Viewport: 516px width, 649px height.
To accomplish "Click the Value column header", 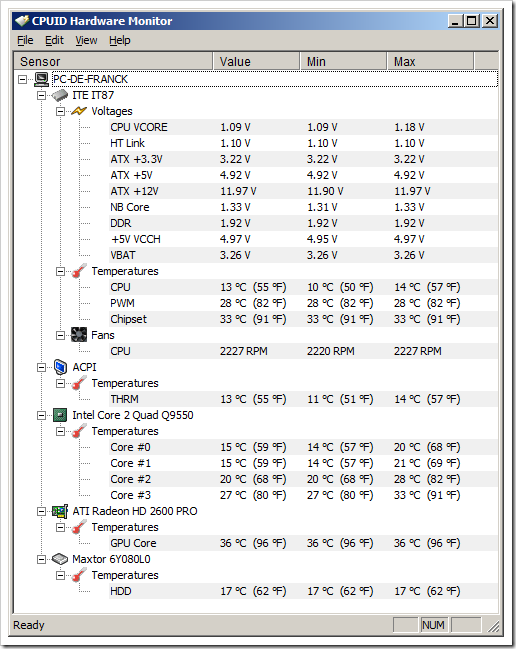I will point(256,61).
